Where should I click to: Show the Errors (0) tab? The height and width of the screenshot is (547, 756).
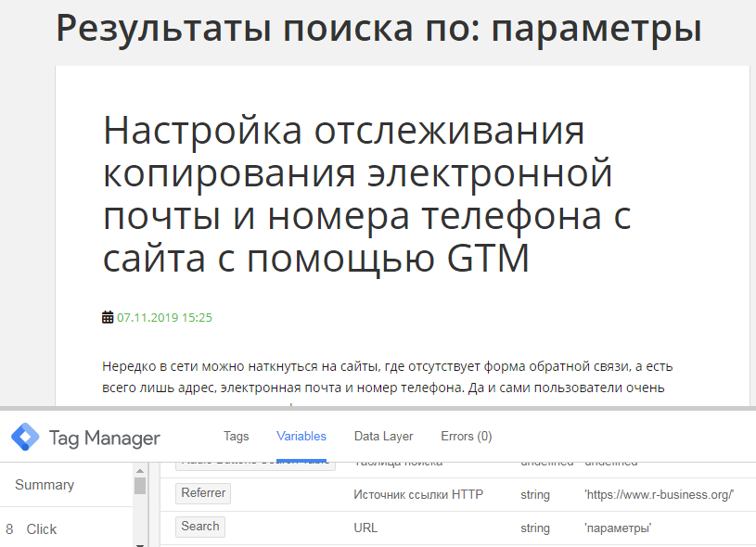point(466,436)
